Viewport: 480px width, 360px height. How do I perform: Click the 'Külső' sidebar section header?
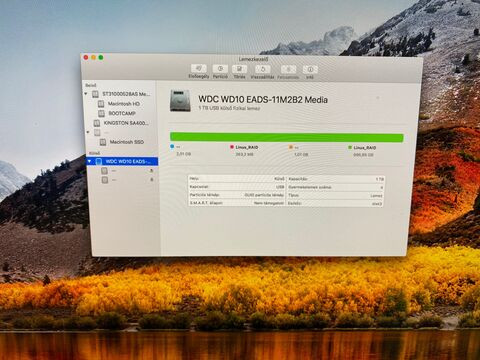click(94, 153)
